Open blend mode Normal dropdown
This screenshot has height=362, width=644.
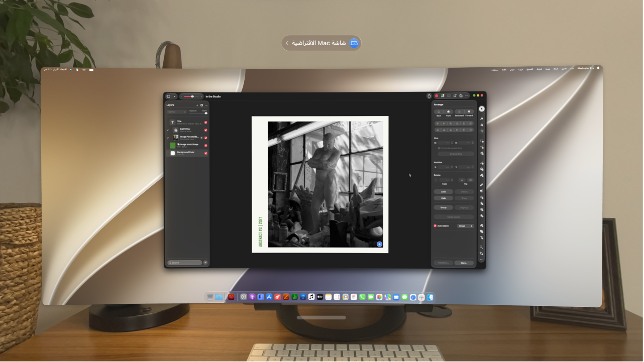(177, 112)
